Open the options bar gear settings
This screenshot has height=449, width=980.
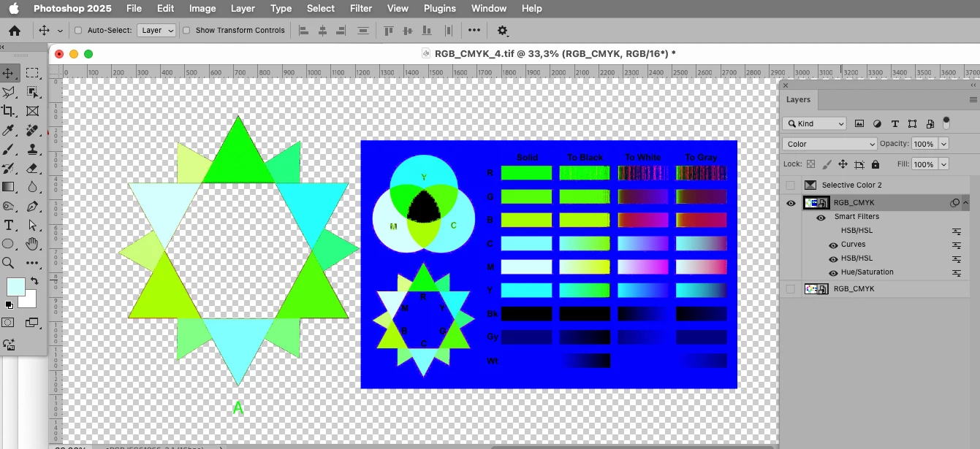[502, 31]
